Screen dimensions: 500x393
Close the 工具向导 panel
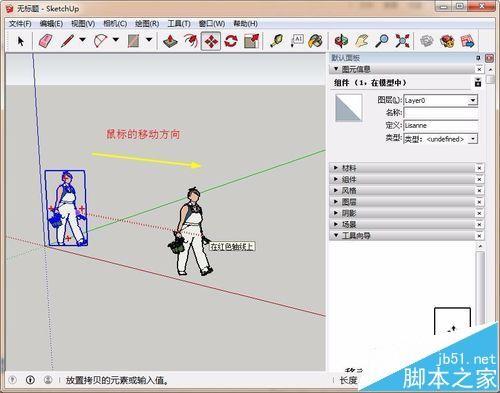[479, 236]
